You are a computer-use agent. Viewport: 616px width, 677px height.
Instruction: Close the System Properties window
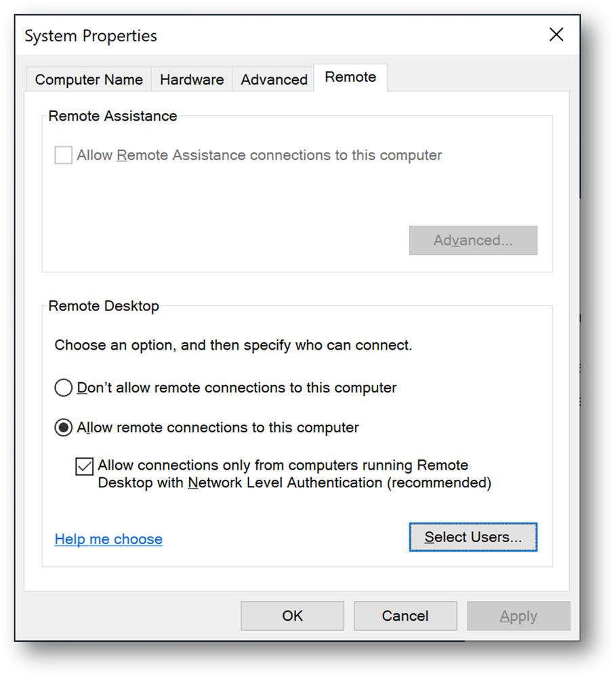pyautogui.click(x=556, y=35)
